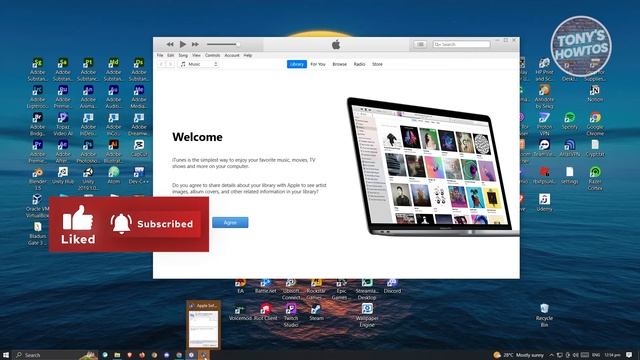Image resolution: width=640 pixels, height=360 pixels.
Task: Click the Windows Start button
Action: click(x=6, y=355)
